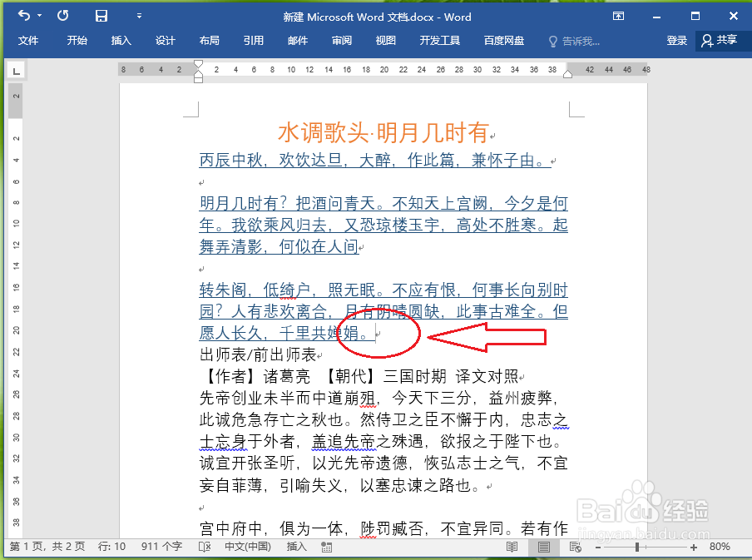
Task: Click the Save icon on Quick Access Toolbar
Action: coord(102,16)
